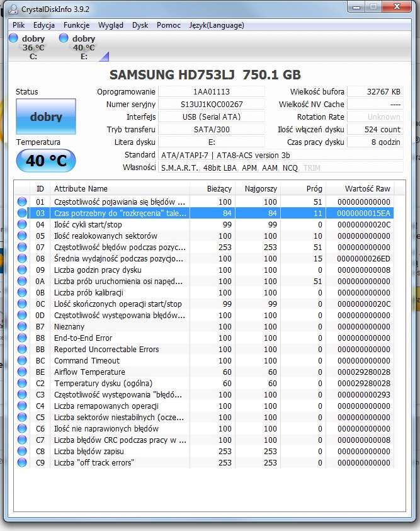Select the Command Timeout attribute row

(204, 361)
